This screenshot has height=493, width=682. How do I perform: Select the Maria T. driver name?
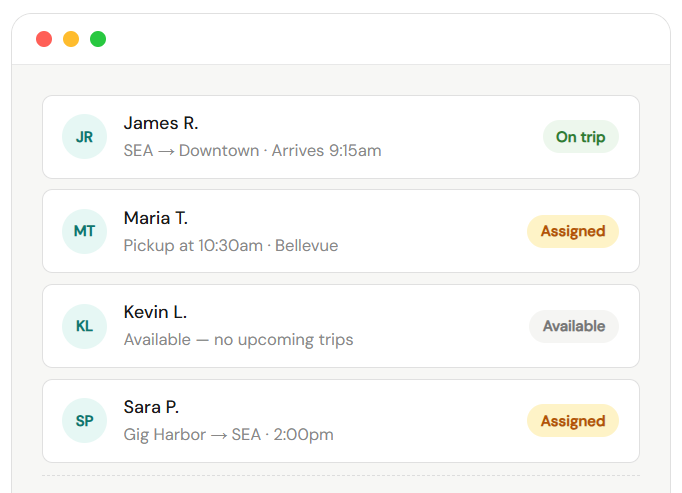click(x=156, y=218)
